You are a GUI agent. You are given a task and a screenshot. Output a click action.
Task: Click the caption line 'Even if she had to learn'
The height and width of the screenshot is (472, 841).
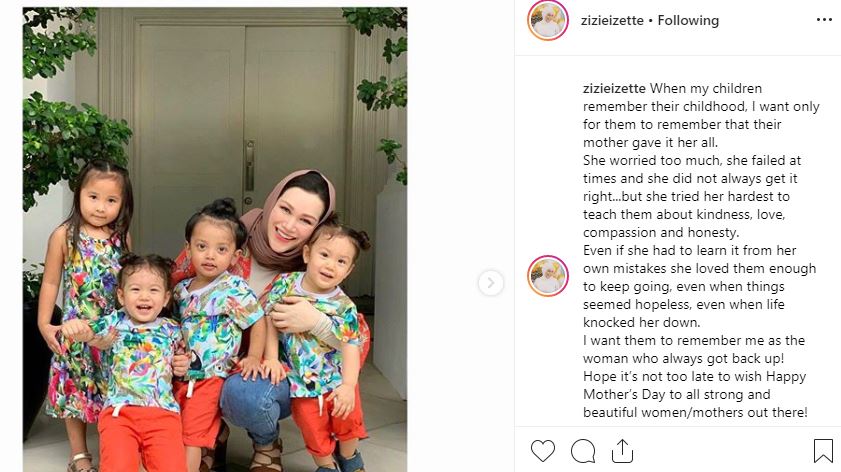coord(690,250)
